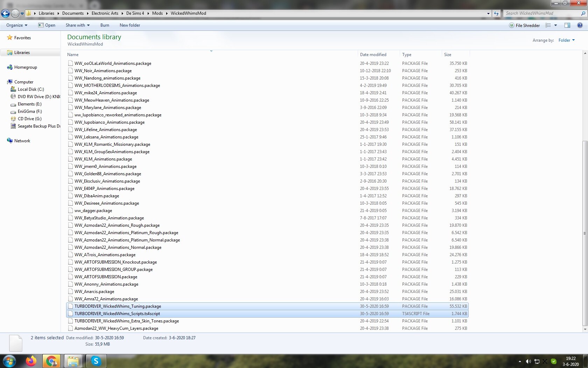
Task: Go back using the Back arrow button
Action: click(5, 13)
